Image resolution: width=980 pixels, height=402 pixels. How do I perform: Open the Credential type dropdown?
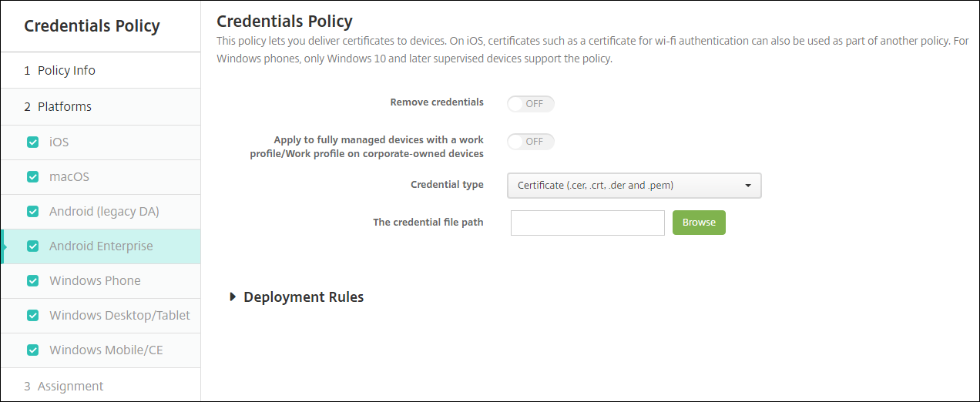633,186
